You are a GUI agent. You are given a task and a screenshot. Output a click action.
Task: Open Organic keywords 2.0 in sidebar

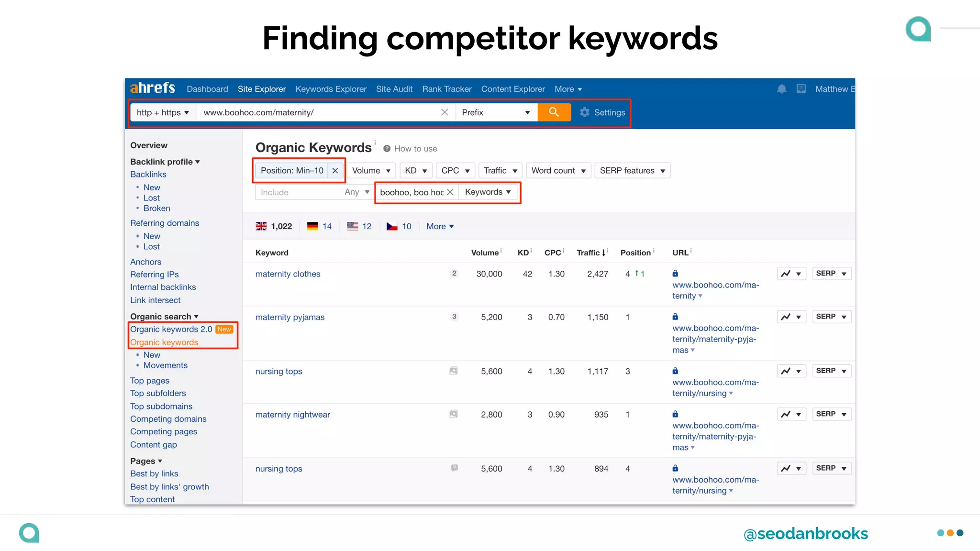171,330
